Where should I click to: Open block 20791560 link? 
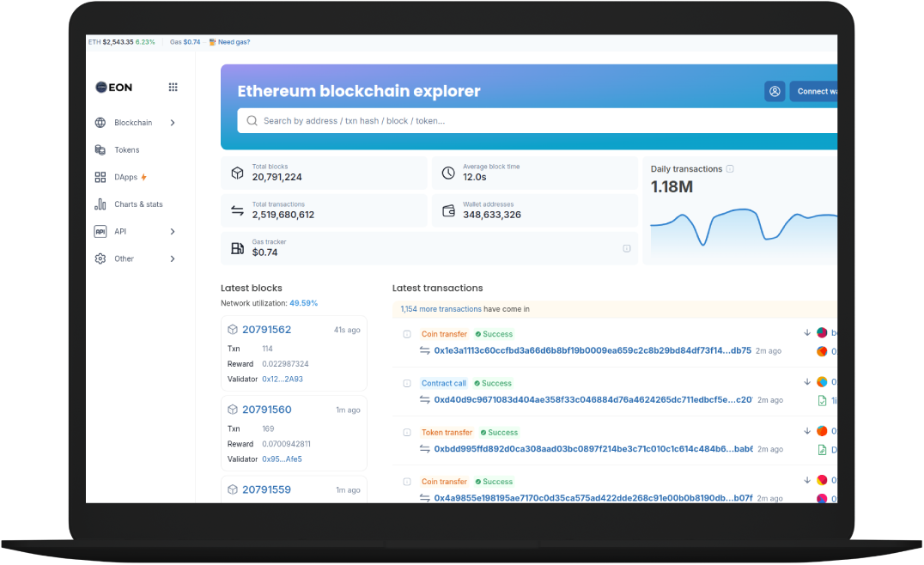266,410
